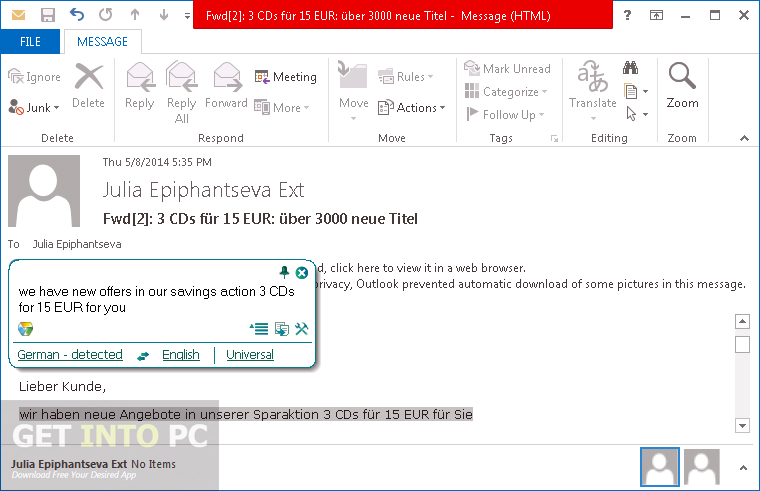Open the Customize Quick Access Toolbar dropdown
Viewport: 760px width, 491px height.
click(187, 16)
